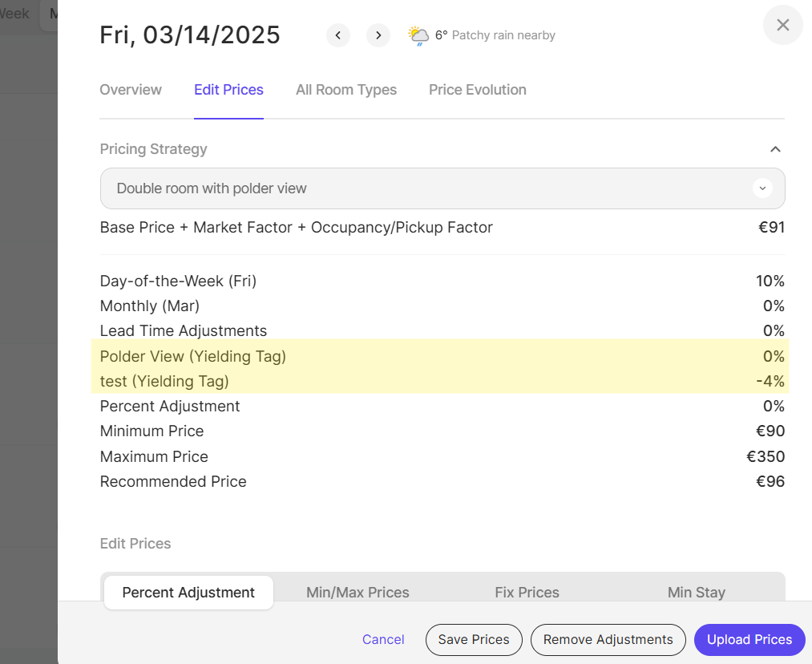Close the price details panel
The height and width of the screenshot is (664, 812).
click(783, 25)
